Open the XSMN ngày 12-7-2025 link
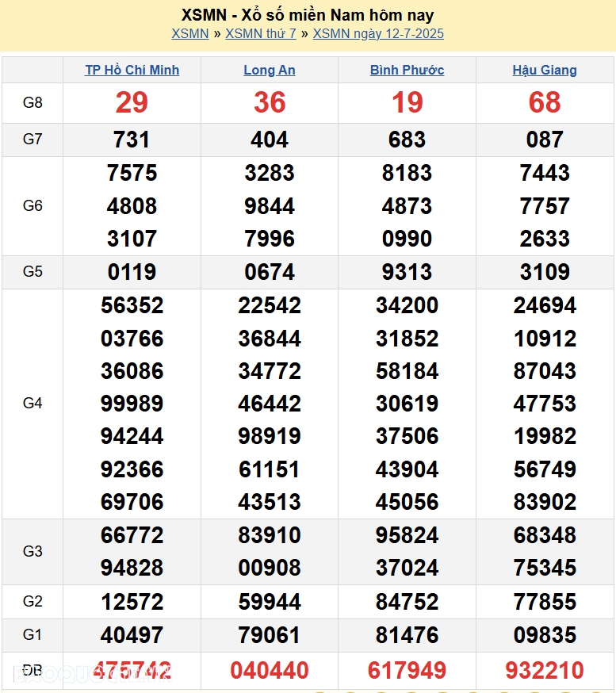The image size is (616, 693). coord(378,33)
